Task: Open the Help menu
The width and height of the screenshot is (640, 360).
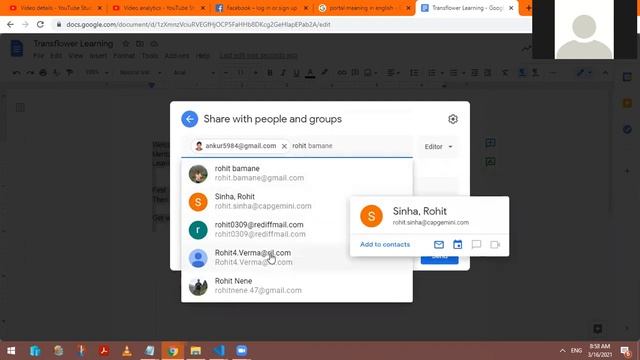Action: 202,56
